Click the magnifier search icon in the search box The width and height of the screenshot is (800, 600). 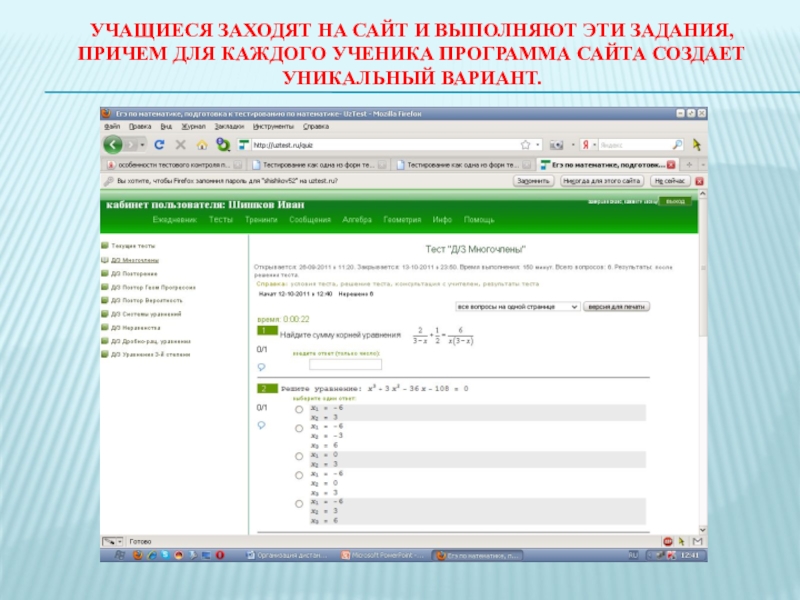point(677,145)
